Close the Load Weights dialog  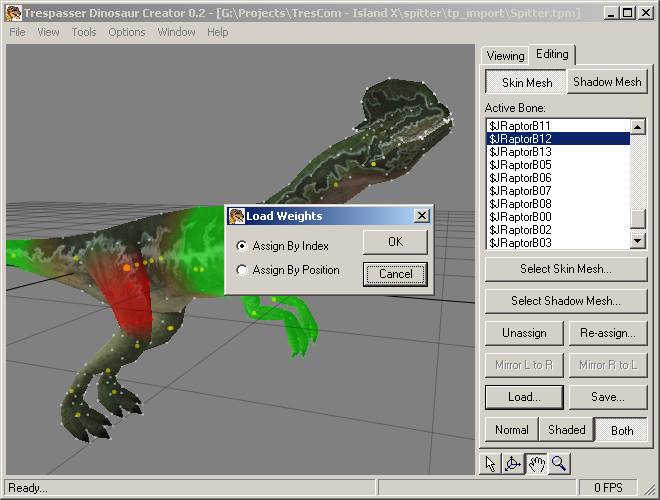pyautogui.click(x=421, y=216)
